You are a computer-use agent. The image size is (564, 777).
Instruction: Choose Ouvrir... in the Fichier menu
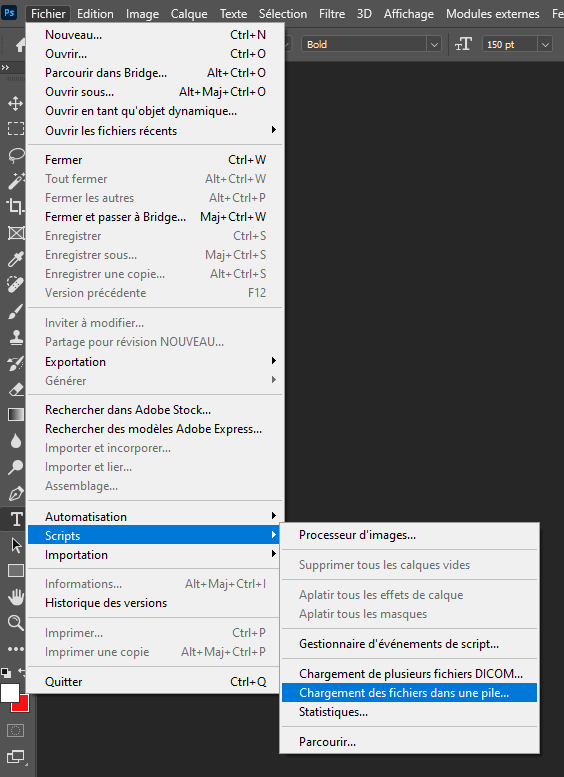(x=155, y=54)
